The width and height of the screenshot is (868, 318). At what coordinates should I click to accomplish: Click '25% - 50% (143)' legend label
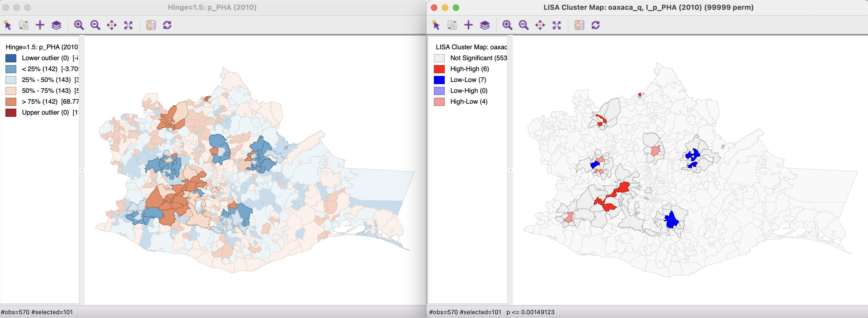coord(46,80)
